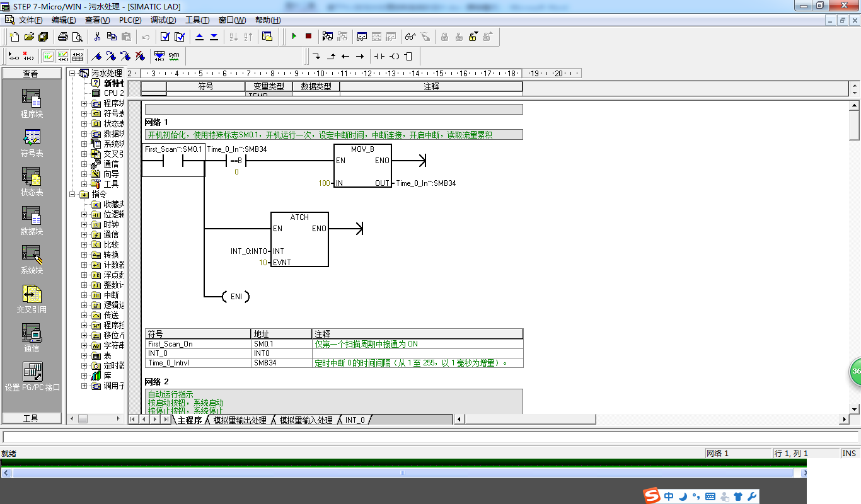Screen dimensions: 861x504
Task: Click the sym symbol information toolbar icon
Action: 174,56
